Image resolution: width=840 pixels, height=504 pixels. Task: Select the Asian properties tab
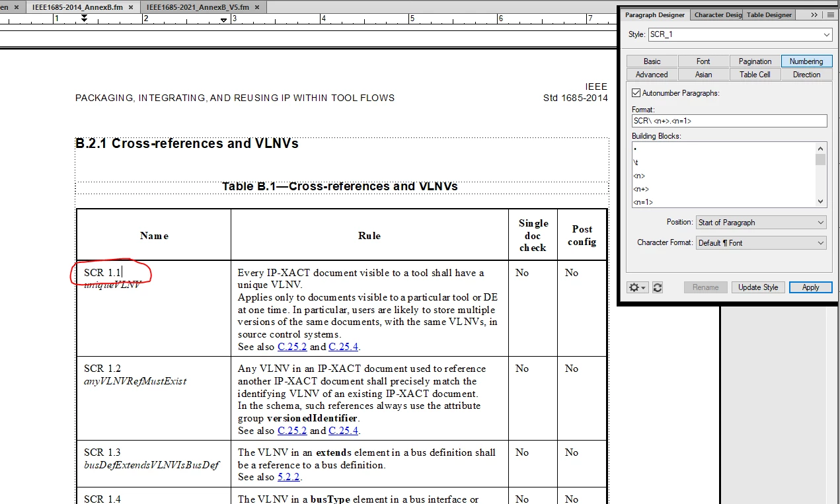(703, 75)
